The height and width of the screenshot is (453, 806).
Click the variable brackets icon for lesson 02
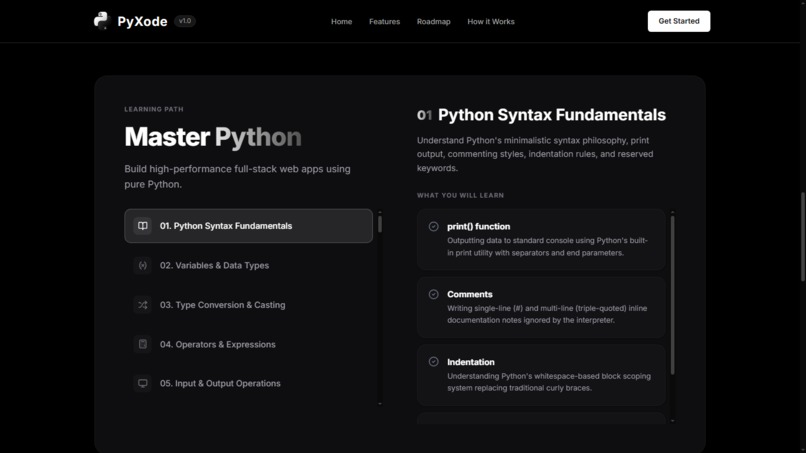click(142, 265)
